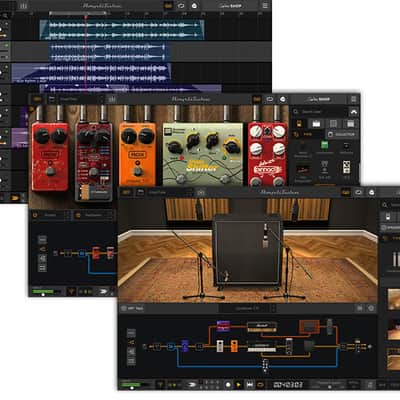Click the folder icon in front window's top bar

coord(140,192)
